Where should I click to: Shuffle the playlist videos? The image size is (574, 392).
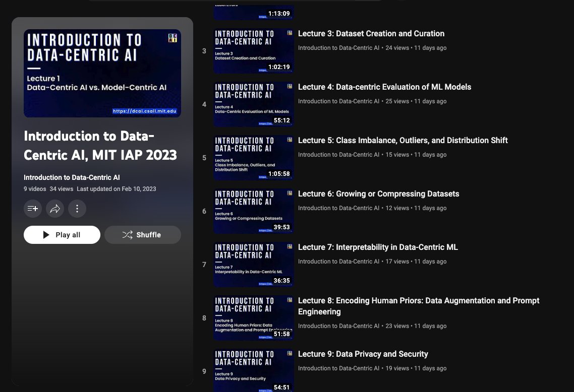click(143, 235)
